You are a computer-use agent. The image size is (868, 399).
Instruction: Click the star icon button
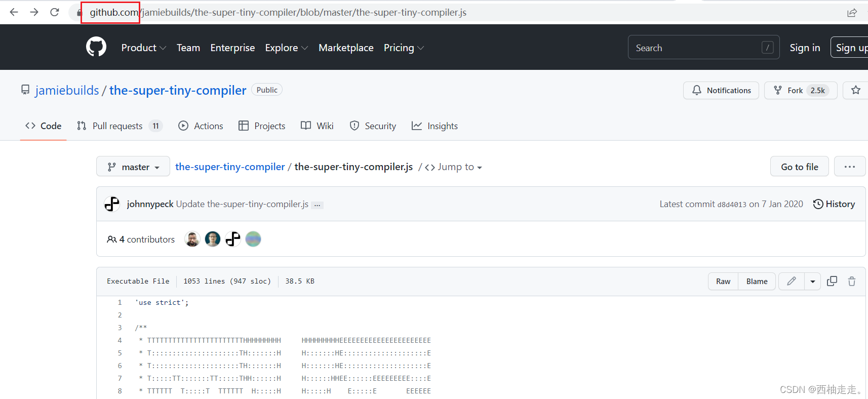click(856, 90)
